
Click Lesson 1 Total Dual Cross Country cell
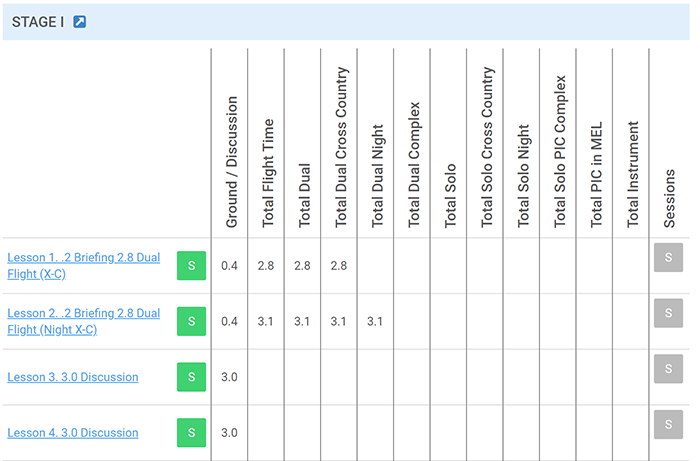click(x=338, y=266)
